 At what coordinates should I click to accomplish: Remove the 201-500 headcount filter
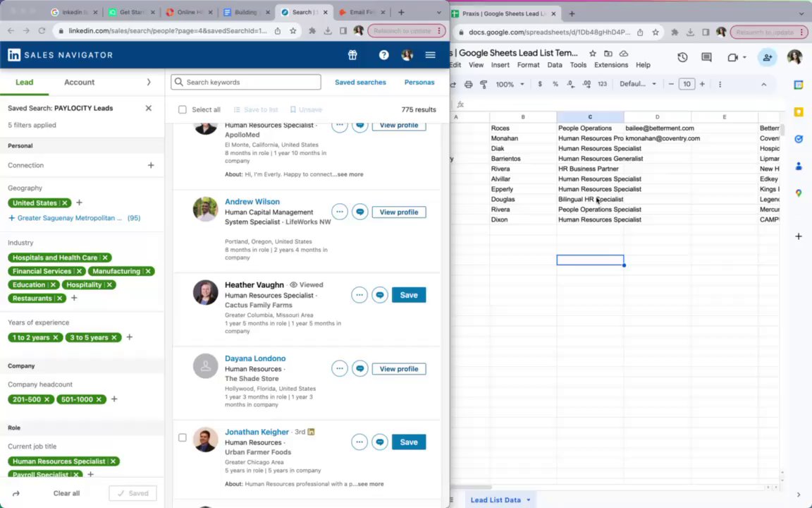pyautogui.click(x=47, y=399)
